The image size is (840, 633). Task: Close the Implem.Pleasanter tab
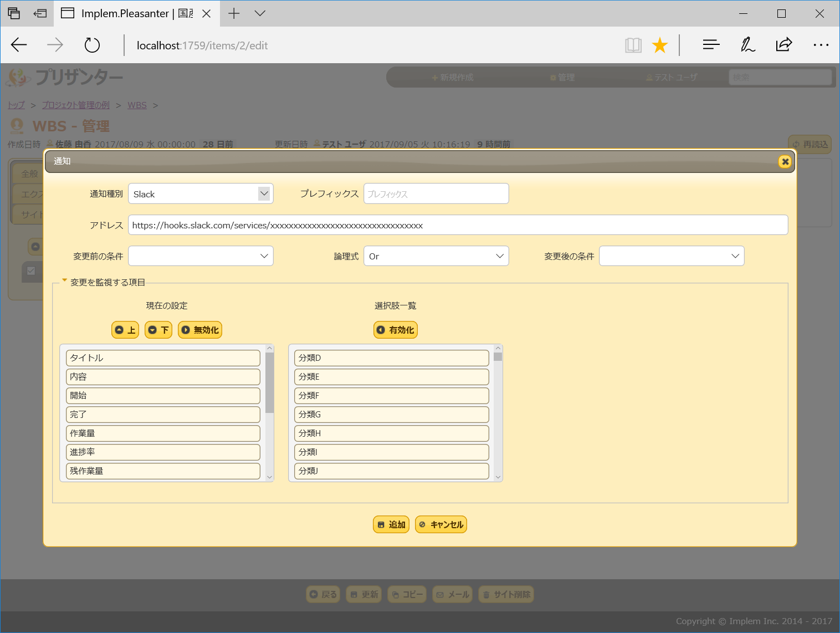coord(206,13)
